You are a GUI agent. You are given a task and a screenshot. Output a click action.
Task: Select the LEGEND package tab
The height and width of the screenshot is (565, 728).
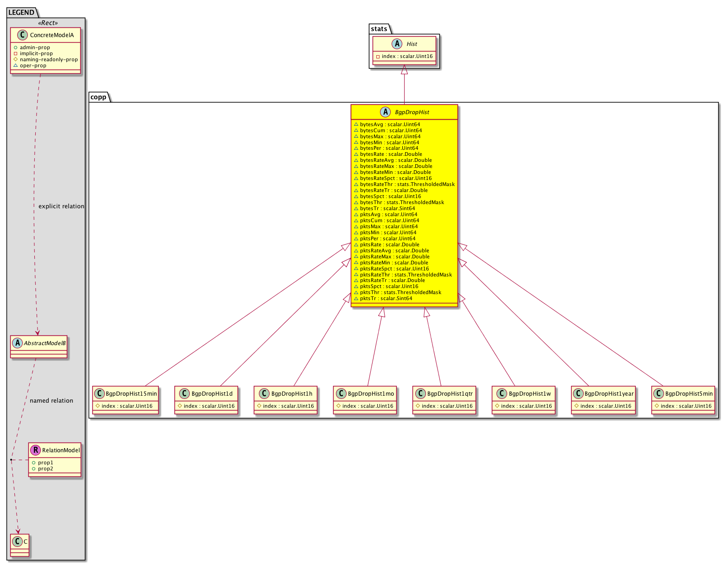pyautogui.click(x=21, y=13)
